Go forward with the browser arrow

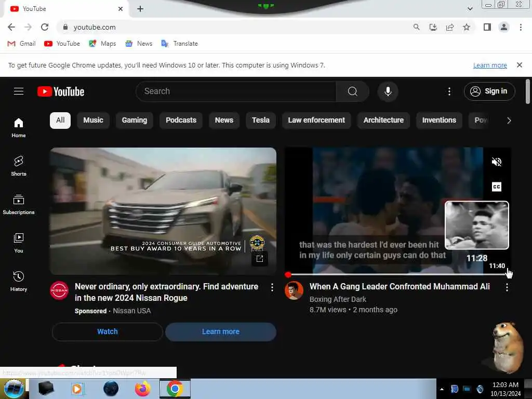tap(28, 27)
